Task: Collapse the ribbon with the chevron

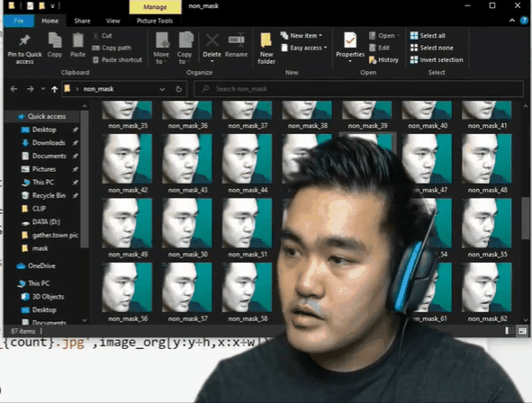Action: pos(511,21)
